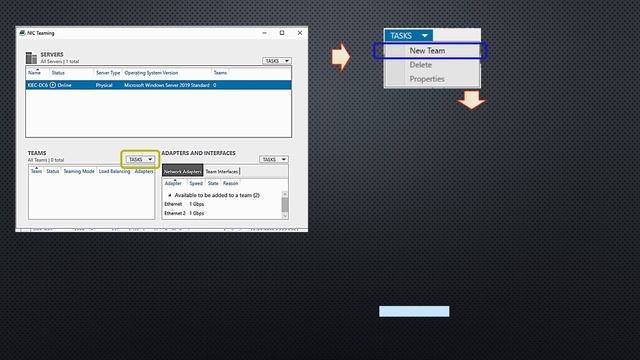Sort adapters by the Reason column
The width and height of the screenshot is (640, 360).
point(230,183)
